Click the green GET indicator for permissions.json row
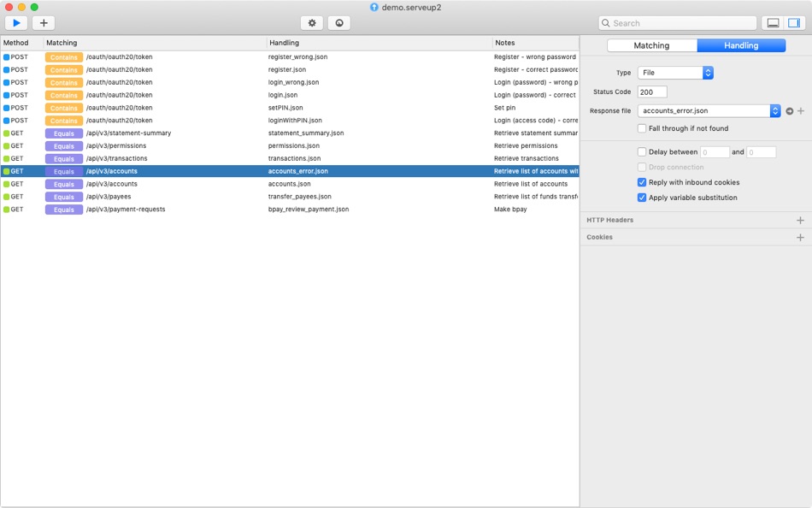Image resolution: width=812 pixels, height=508 pixels. point(7,145)
